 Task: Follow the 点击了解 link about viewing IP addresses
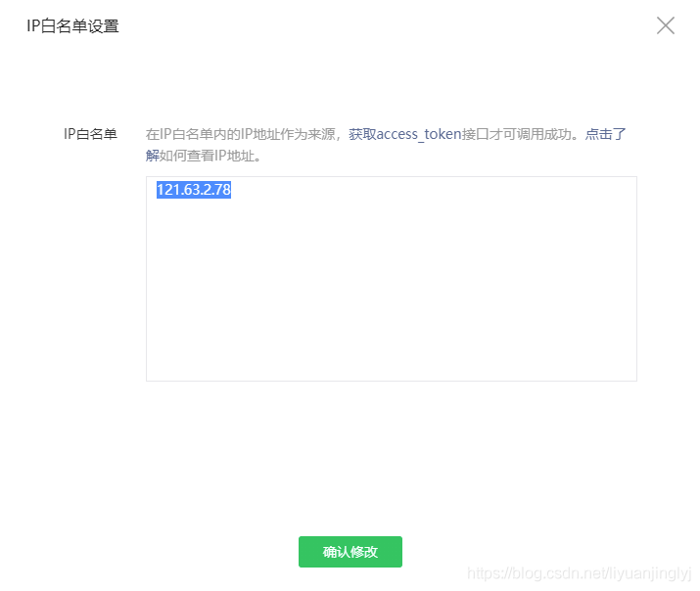click(605, 134)
